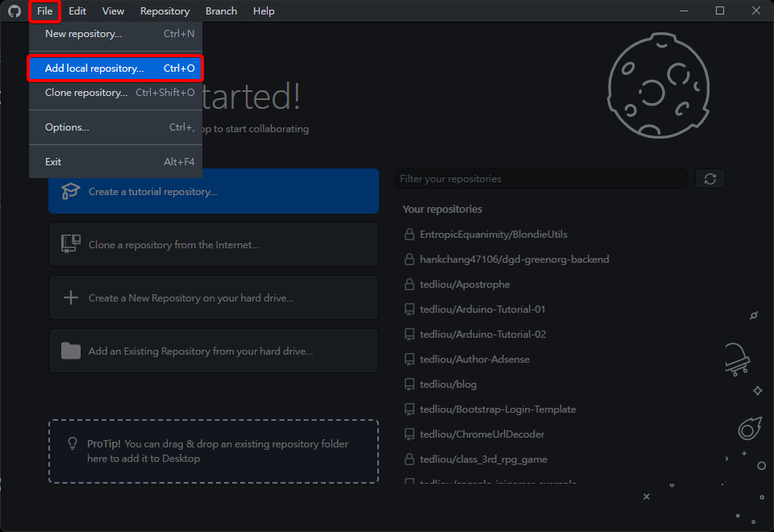Image resolution: width=774 pixels, height=532 pixels.
Task: Close the GitHub Desktop window
Action: 755,10
